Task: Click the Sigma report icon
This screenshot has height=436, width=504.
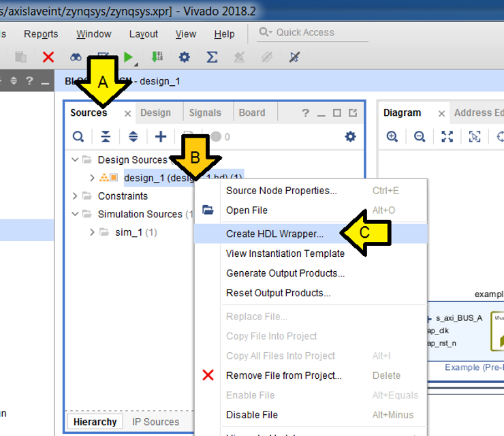Action: pyautogui.click(x=212, y=57)
